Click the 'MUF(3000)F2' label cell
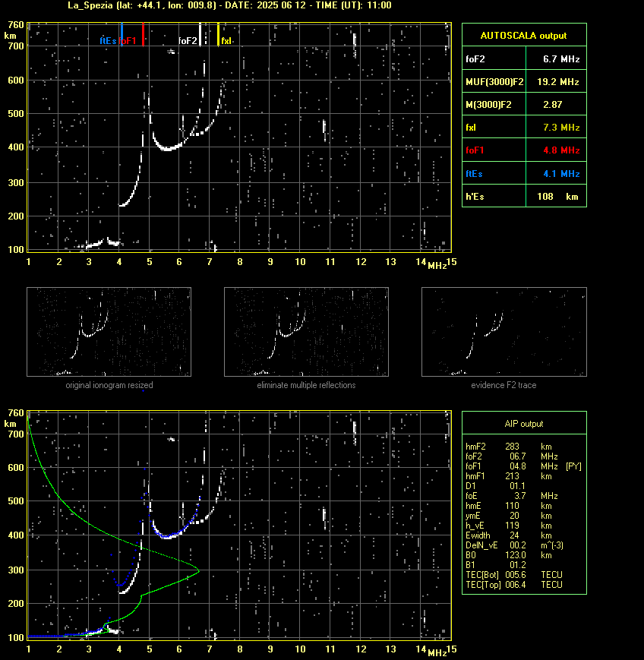Viewport: 644px width, 660px height. (x=494, y=82)
